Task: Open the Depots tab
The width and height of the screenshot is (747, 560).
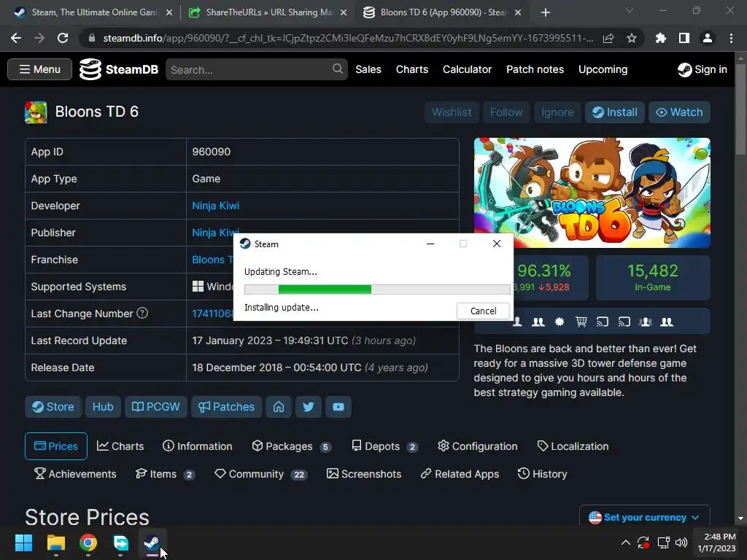Action: click(385, 446)
